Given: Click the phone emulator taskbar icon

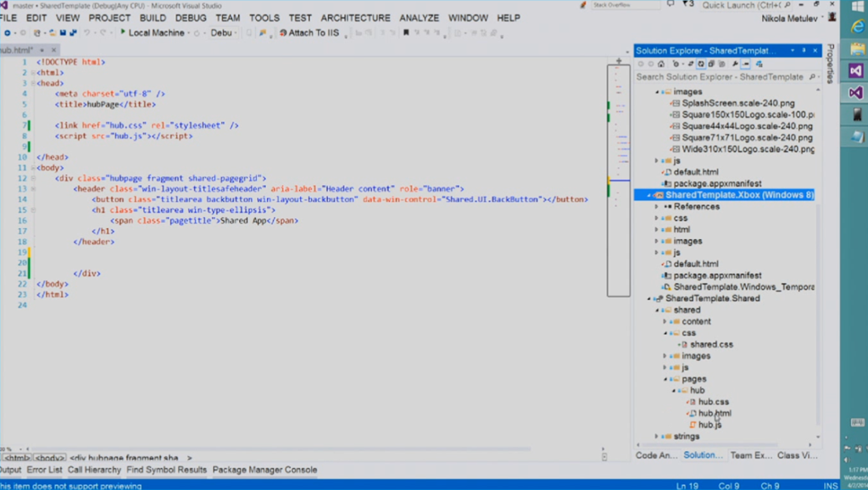Looking at the screenshot, I should [x=858, y=114].
